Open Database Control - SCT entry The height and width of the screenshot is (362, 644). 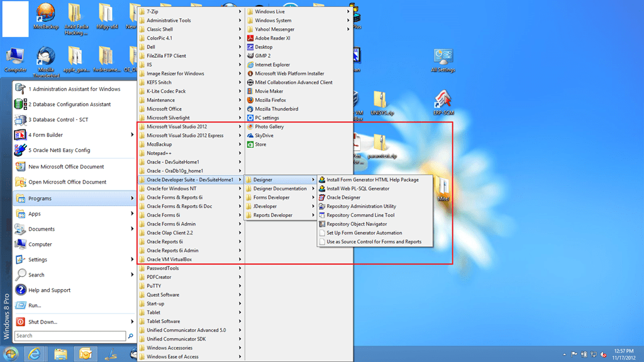coord(74,120)
